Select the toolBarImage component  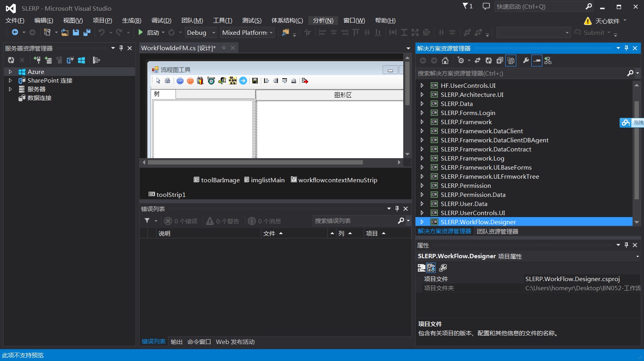(x=217, y=180)
